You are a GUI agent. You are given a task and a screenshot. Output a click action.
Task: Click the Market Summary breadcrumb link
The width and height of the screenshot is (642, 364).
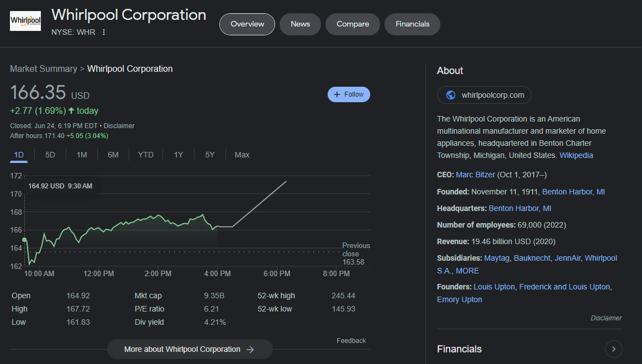click(x=44, y=69)
